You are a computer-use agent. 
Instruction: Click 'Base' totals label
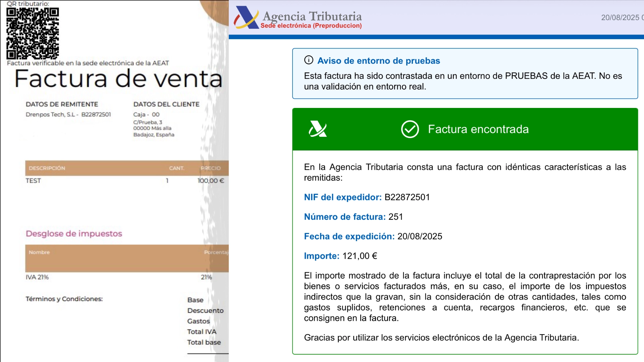click(x=196, y=300)
